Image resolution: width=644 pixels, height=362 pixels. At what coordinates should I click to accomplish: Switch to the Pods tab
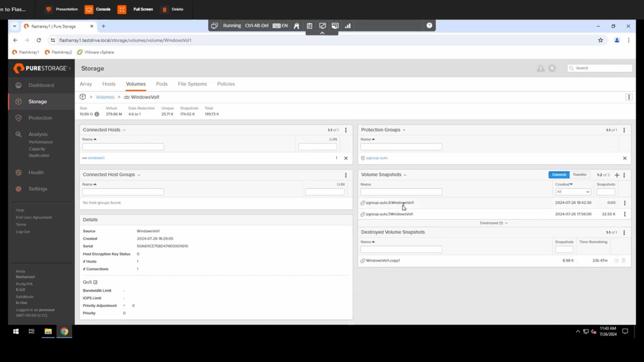coord(162,84)
